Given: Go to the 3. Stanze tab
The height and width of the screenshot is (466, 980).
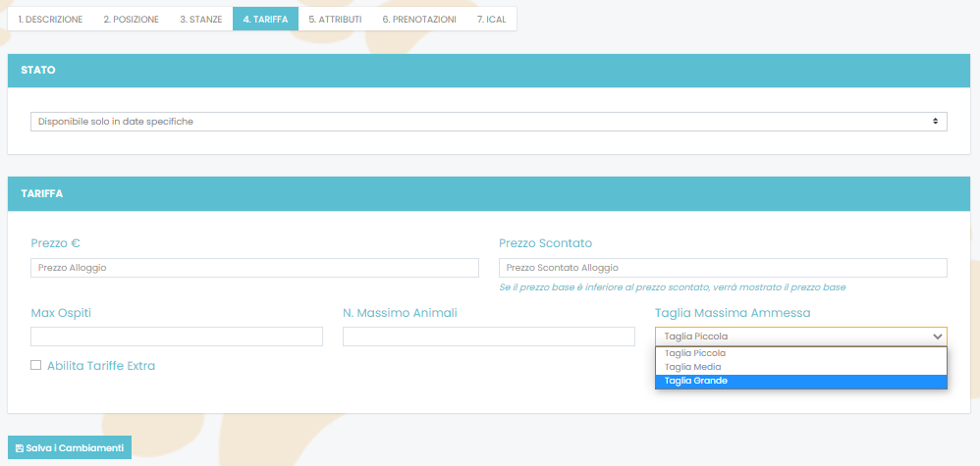Looking at the screenshot, I should click(x=200, y=19).
